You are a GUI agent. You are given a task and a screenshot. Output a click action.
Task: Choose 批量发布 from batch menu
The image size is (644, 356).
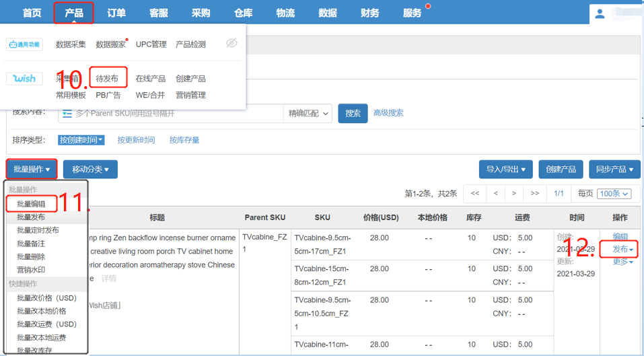[31, 217]
